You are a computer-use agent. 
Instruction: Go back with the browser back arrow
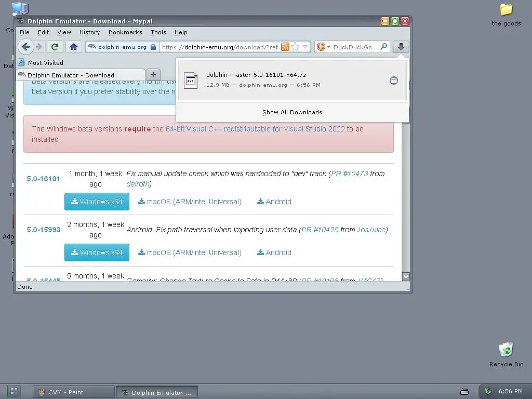[x=26, y=47]
